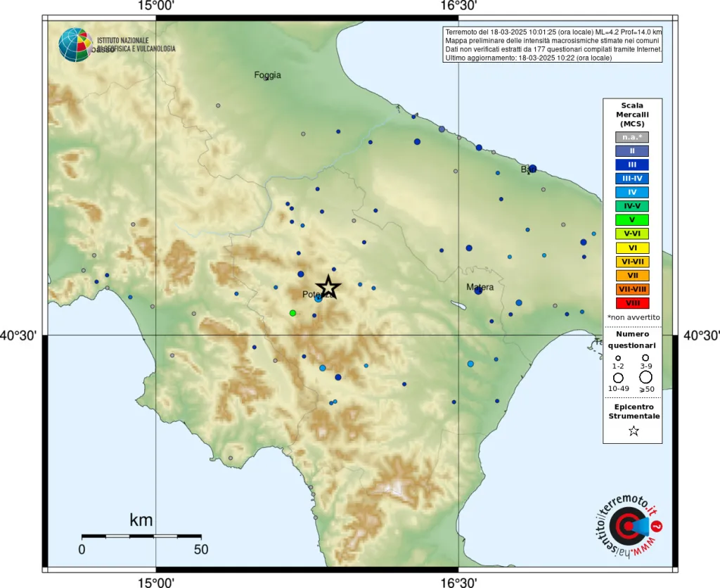Select the green intensity dot southwest of Potenza
720x588 pixels.
(292, 313)
